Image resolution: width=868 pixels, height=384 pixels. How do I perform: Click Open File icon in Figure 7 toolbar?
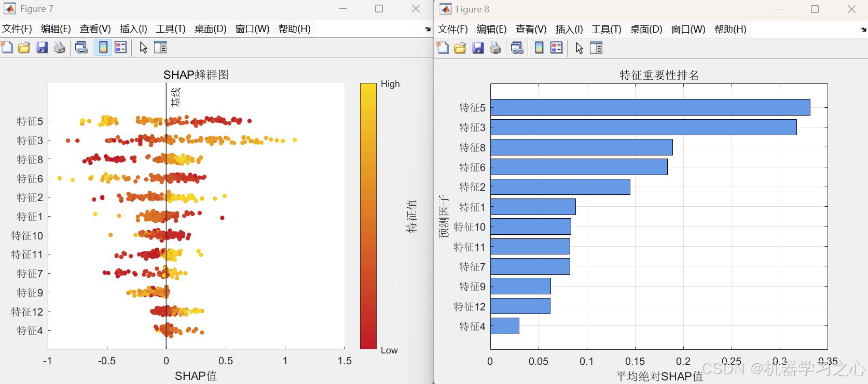[x=24, y=48]
